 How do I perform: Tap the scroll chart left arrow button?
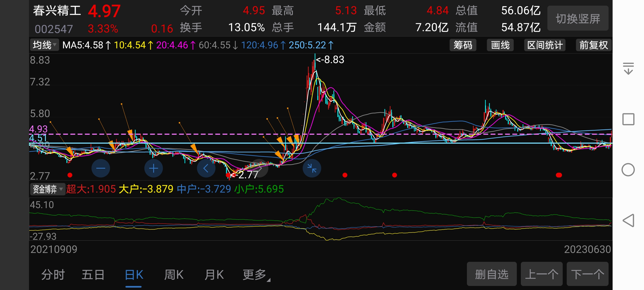point(206,168)
